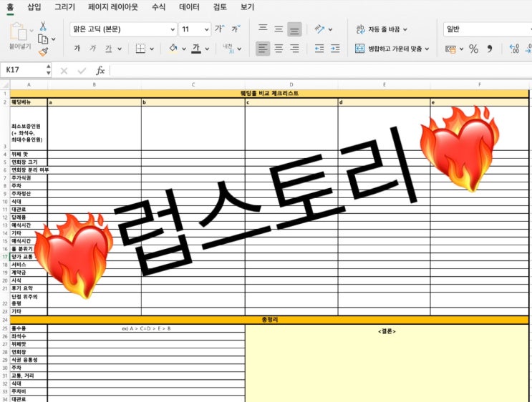Toggle Middle Align vertical alignment

[x=279, y=29]
